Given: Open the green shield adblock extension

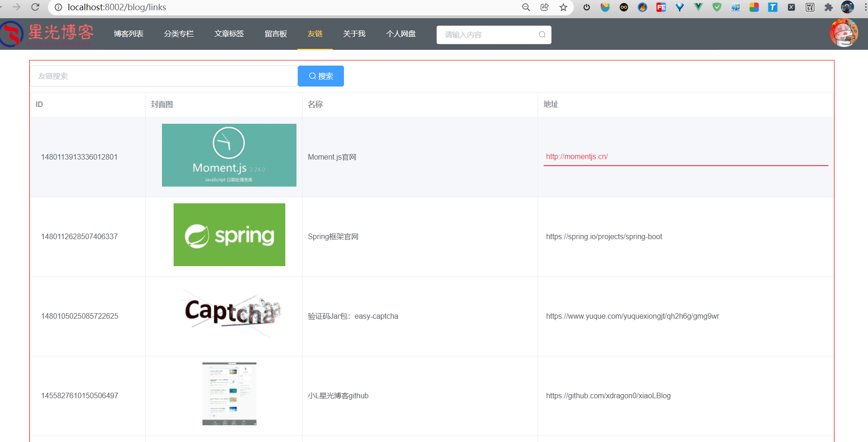Looking at the screenshot, I should [717, 7].
